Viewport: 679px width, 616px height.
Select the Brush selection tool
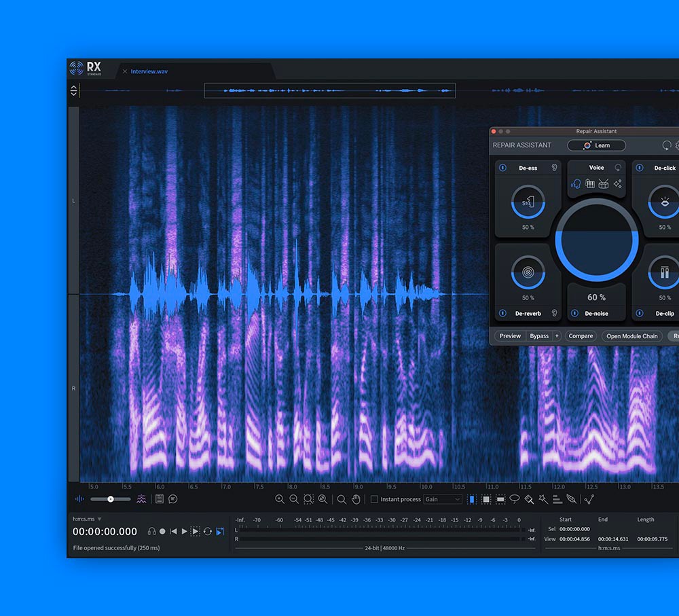click(x=529, y=499)
